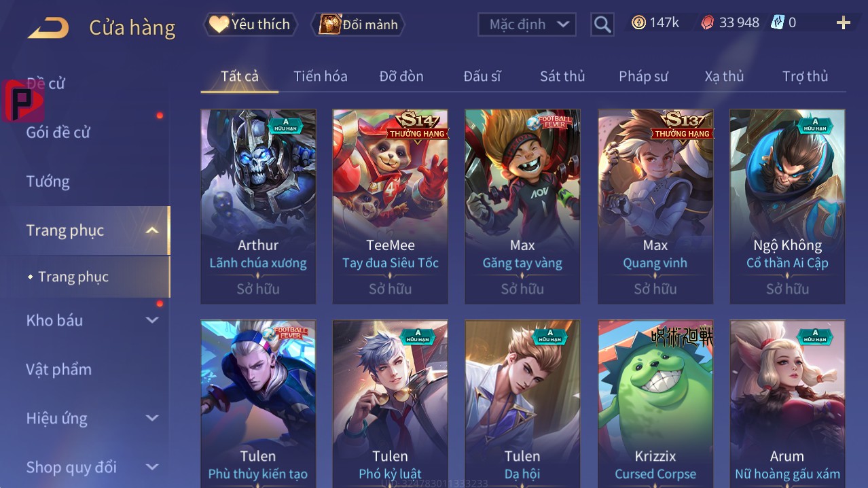Tap the red ruby currency icon
The width and height of the screenshot is (868, 488).
point(708,23)
